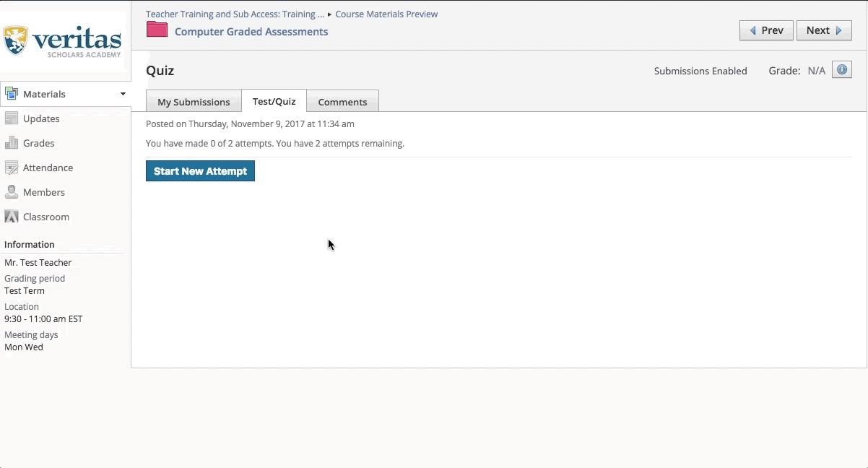Switch to the My Submissions tab
Image resolution: width=868 pixels, height=468 pixels.
(x=194, y=102)
